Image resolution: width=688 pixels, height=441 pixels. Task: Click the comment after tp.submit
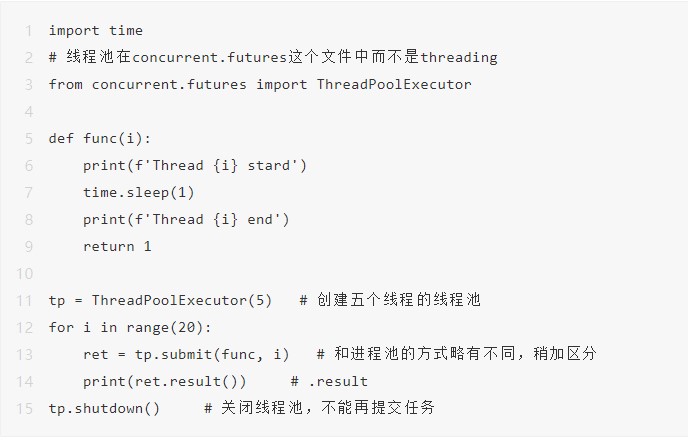(456, 354)
